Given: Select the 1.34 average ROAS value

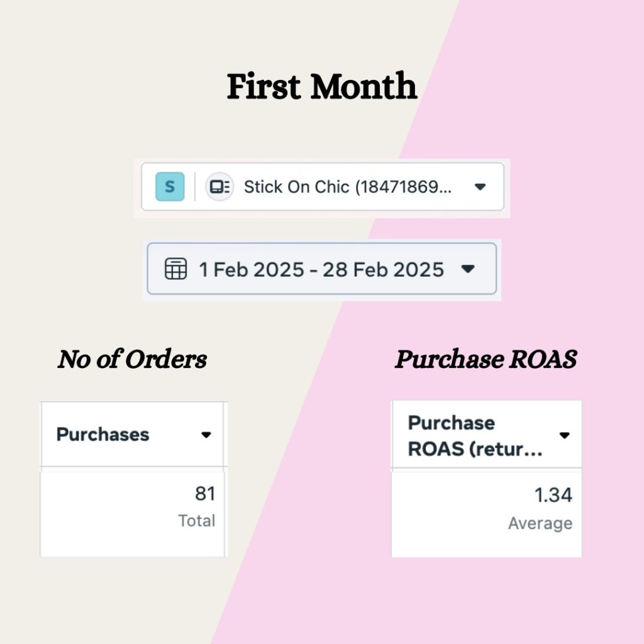Looking at the screenshot, I should (x=553, y=495).
